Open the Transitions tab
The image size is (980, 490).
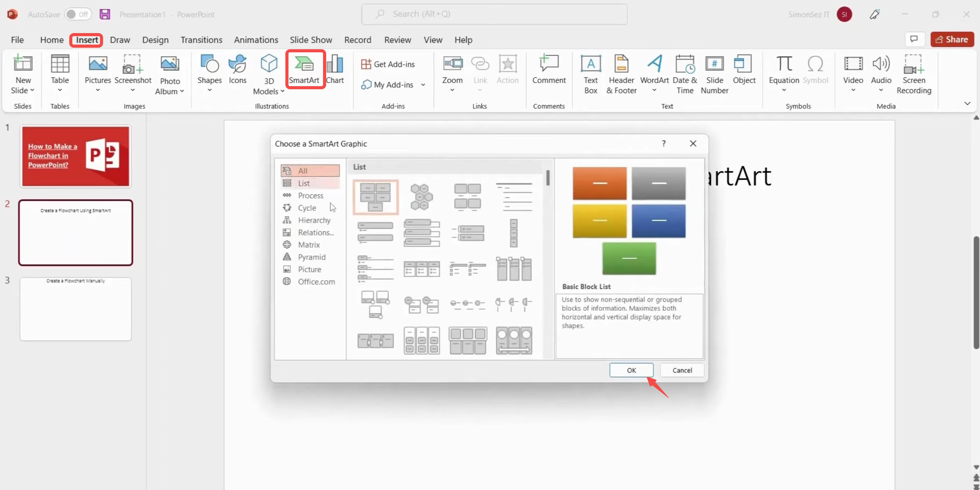202,40
